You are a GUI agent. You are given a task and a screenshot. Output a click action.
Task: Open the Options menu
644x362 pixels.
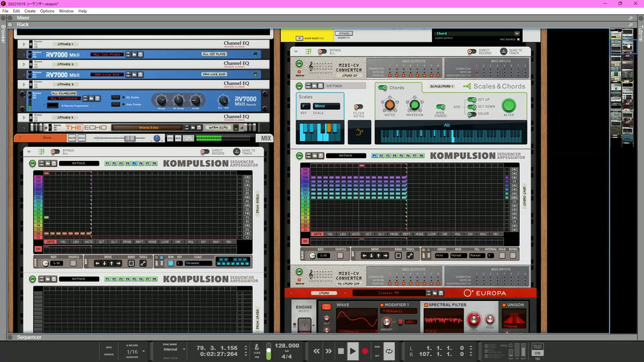tap(47, 11)
